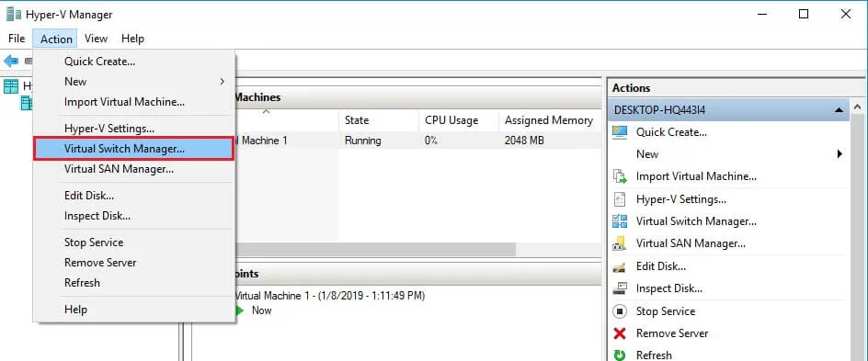The width and height of the screenshot is (868, 361).
Task: Select Virtual Switch Manager in Action menu
Action: pyautogui.click(x=134, y=149)
